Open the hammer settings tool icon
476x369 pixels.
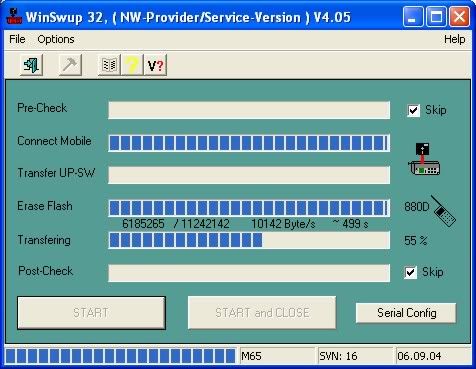coord(70,65)
